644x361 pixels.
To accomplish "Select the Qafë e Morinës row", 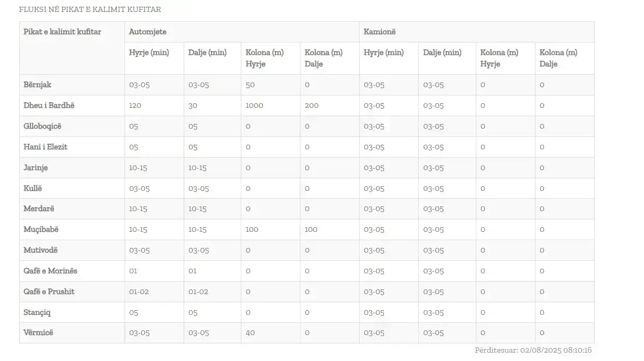I will (x=307, y=271).
